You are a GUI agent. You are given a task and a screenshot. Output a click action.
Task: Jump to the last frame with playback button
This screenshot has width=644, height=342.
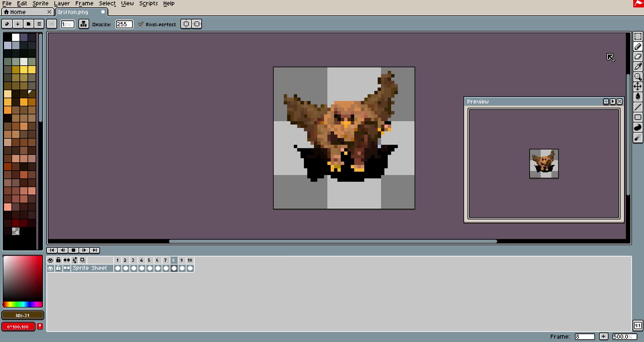pos(95,250)
